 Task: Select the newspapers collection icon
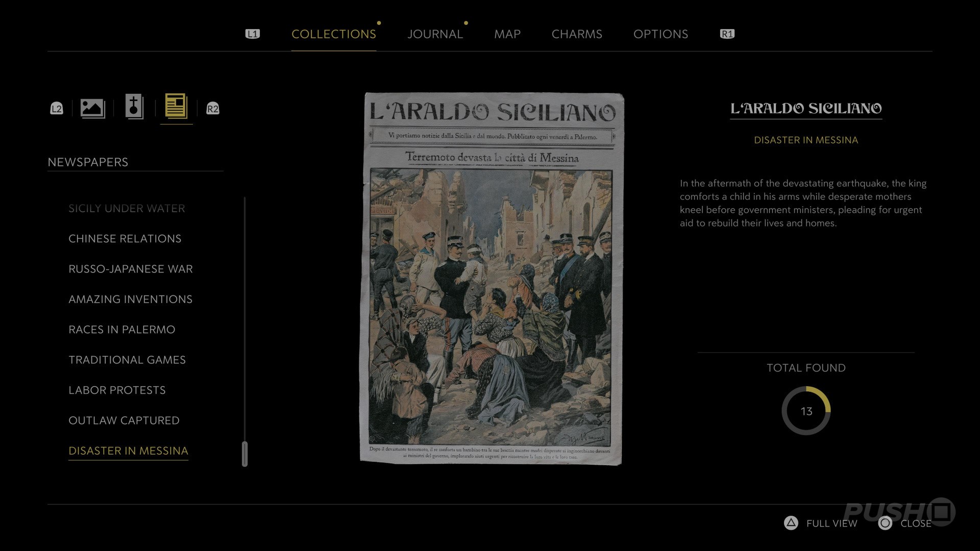pos(176,107)
